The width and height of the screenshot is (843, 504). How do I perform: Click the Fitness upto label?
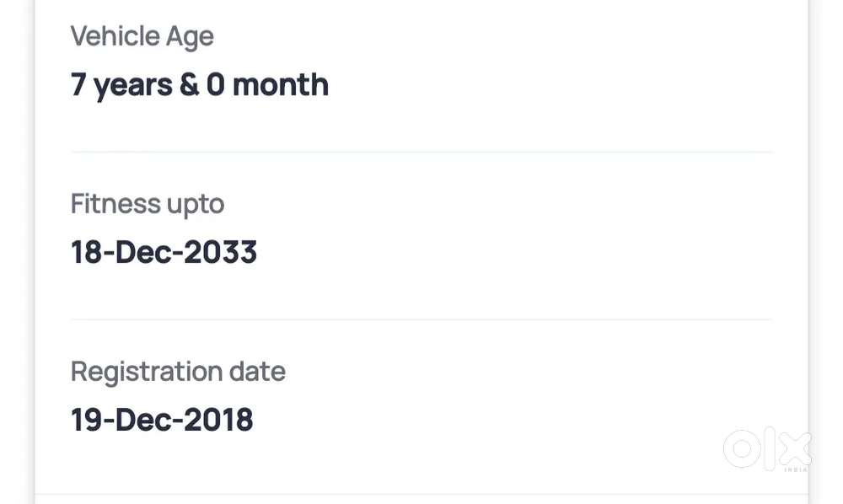point(147,204)
